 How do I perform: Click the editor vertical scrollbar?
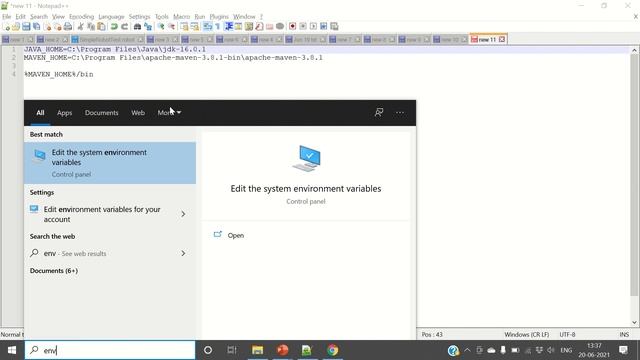coord(634,186)
